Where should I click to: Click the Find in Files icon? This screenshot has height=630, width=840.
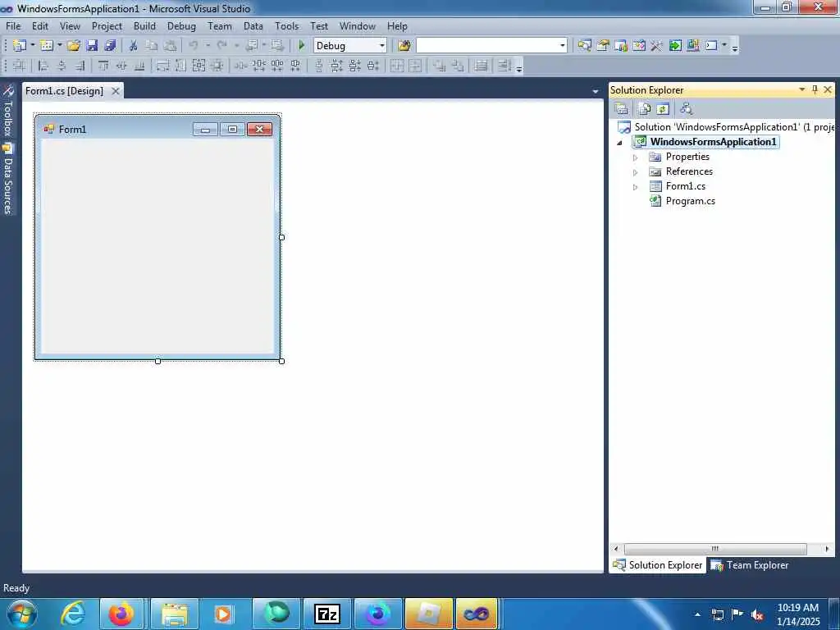click(404, 46)
